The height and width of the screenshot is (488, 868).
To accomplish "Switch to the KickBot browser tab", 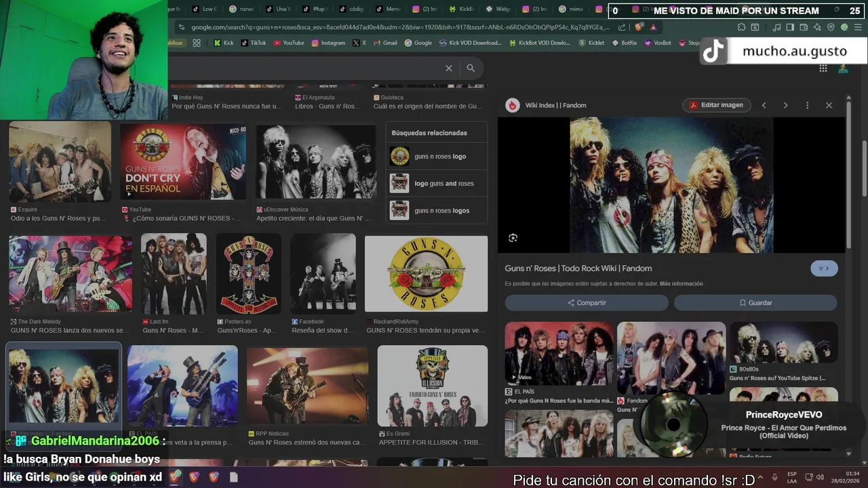I will tap(461, 9).
